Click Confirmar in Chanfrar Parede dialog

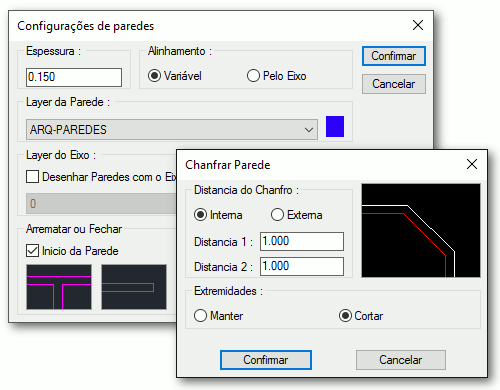click(266, 360)
